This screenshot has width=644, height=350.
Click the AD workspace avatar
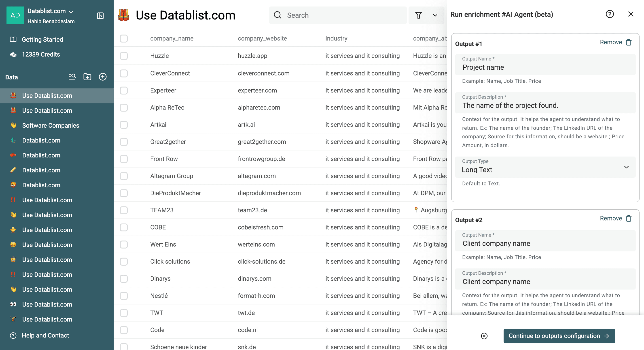coord(15,15)
